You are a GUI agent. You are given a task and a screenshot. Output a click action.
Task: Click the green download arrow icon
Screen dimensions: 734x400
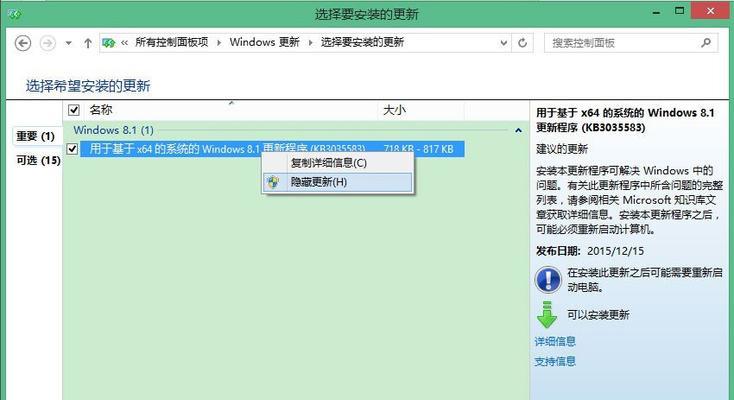pyautogui.click(x=547, y=314)
